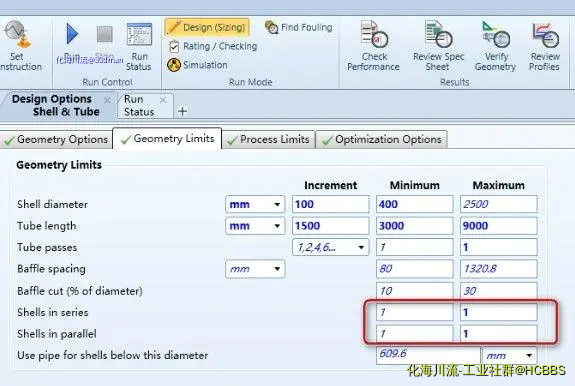575x386 pixels.
Task: Open Tube length units dropdown
Action: (x=255, y=226)
